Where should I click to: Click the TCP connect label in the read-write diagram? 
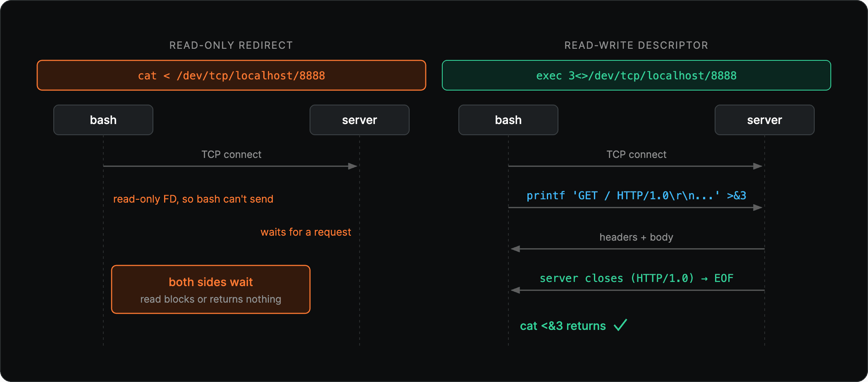click(637, 155)
